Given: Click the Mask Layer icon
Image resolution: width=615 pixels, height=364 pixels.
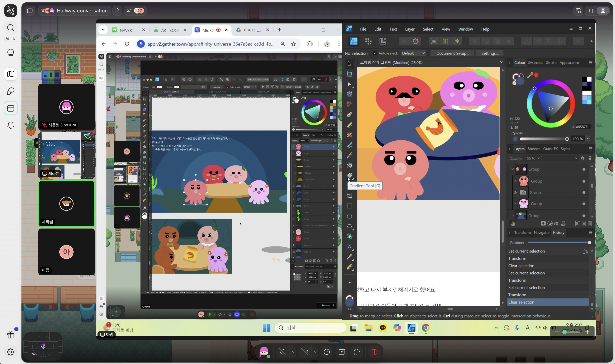Looking at the screenshot, I should point(543,223).
